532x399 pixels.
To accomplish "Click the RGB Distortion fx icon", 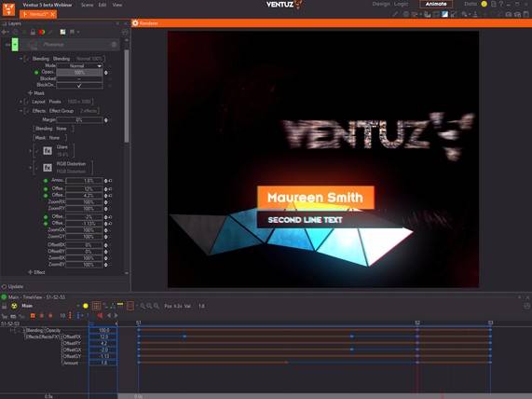I will click(x=48, y=168).
